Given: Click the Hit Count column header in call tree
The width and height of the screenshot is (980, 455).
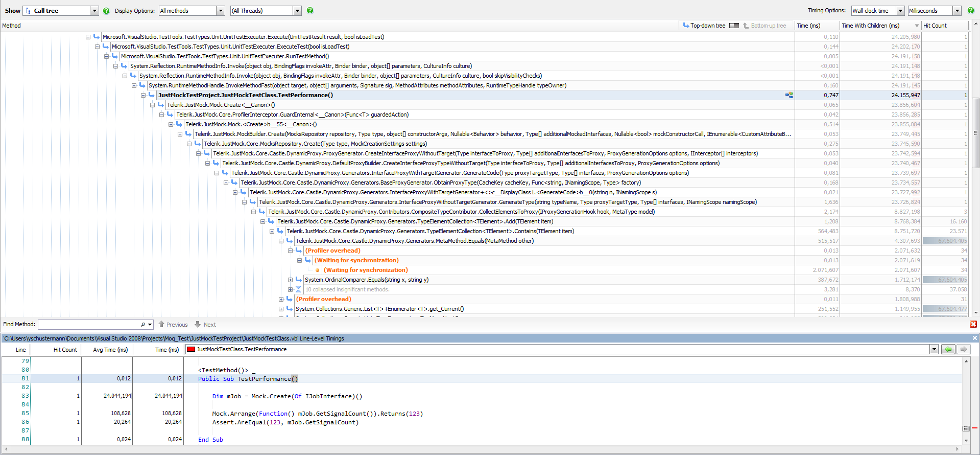Looking at the screenshot, I should point(935,26).
